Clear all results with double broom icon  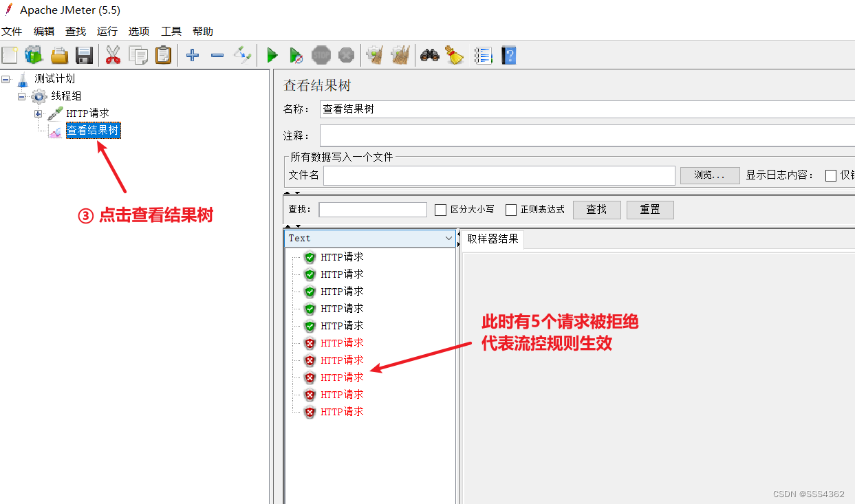point(400,55)
